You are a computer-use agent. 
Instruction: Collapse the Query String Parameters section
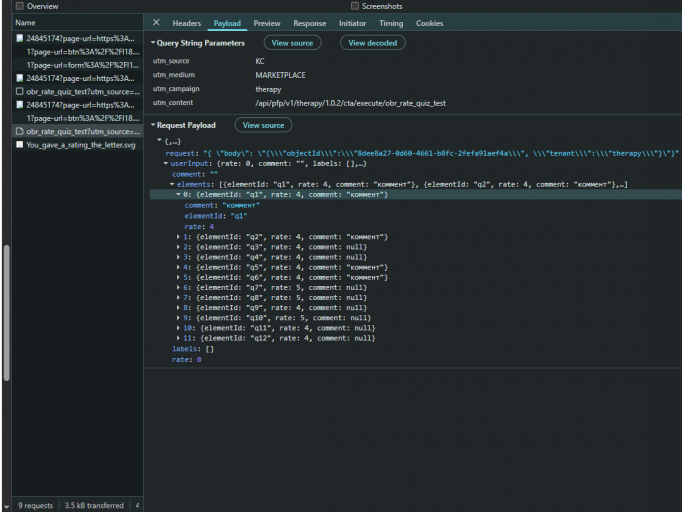(x=153, y=43)
